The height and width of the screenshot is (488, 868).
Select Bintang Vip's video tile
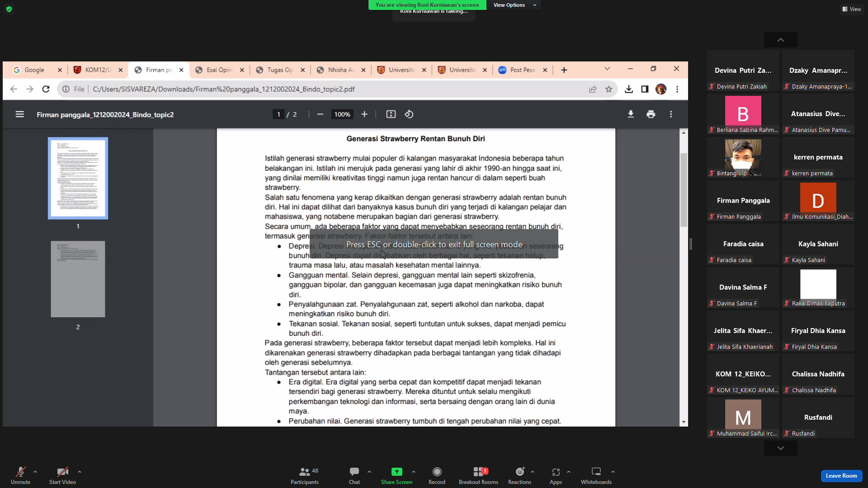tap(743, 158)
